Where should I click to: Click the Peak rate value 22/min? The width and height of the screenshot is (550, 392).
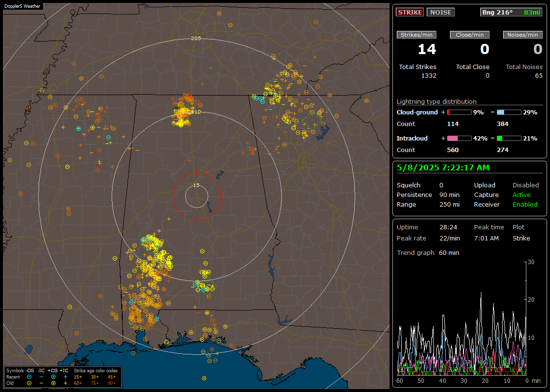[449, 238]
